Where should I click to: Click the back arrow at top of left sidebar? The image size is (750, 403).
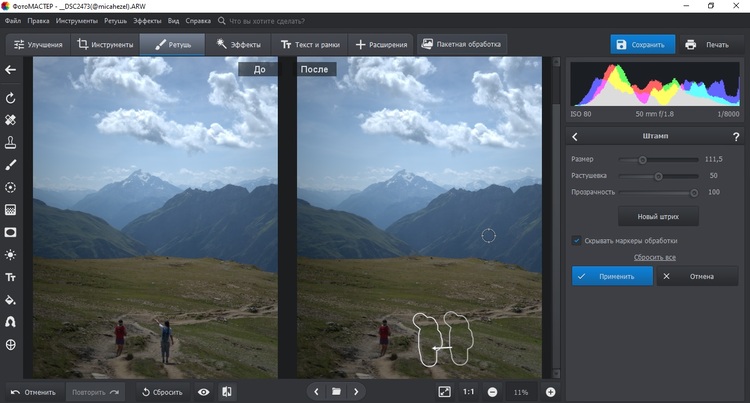(11, 69)
